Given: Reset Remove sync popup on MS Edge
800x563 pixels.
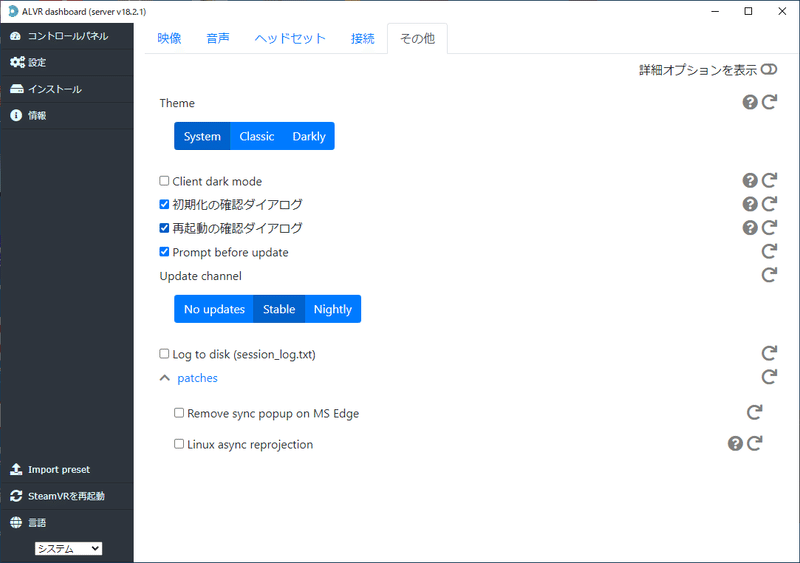Looking at the screenshot, I should (755, 412).
